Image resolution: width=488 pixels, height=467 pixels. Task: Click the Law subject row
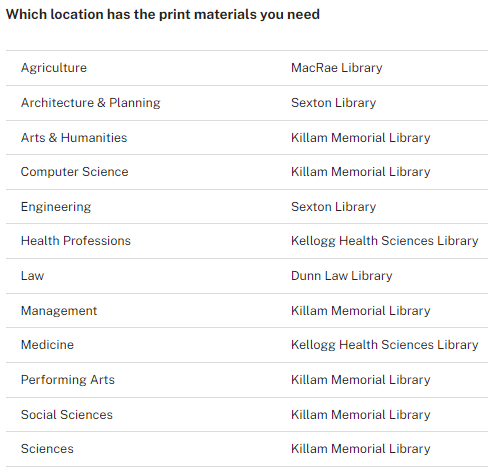tap(247, 276)
